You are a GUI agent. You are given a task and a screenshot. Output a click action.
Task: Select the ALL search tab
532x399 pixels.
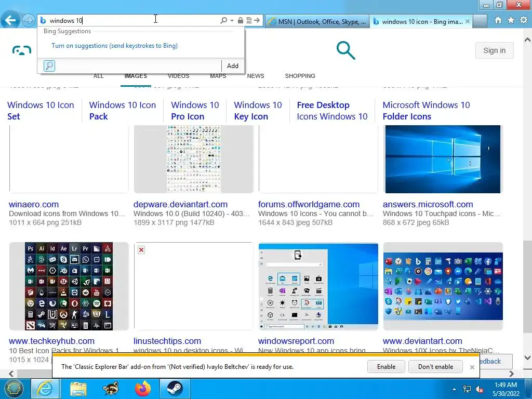98,76
